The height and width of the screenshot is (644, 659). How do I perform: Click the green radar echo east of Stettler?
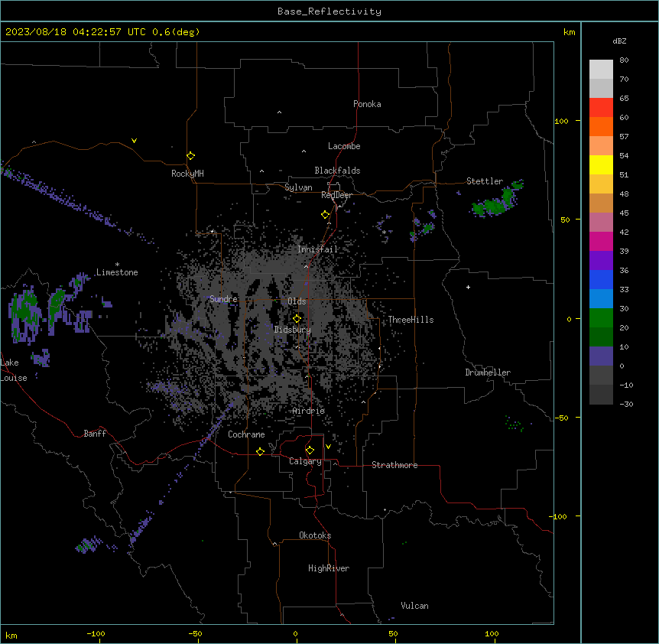coord(498,199)
